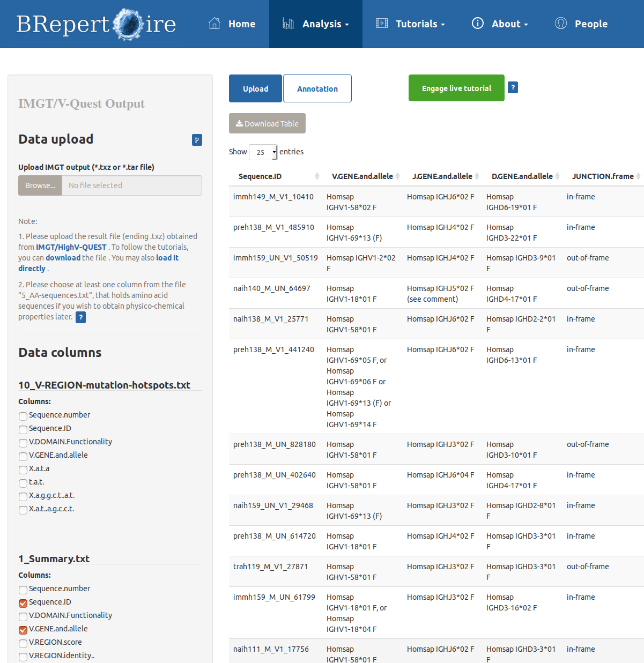This screenshot has width=644, height=663.
Task: Click help icon beside Engage live tutorial
Action: pos(513,87)
